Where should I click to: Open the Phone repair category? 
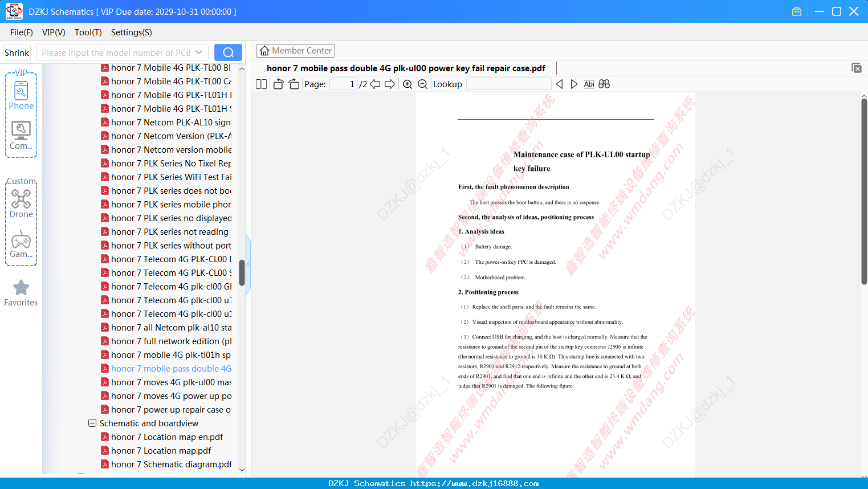tap(21, 95)
